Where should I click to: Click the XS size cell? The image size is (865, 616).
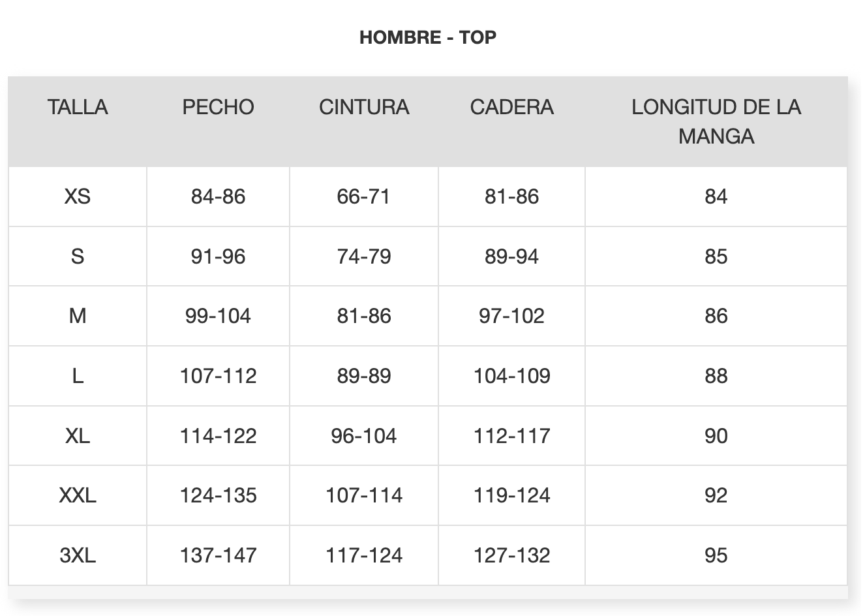[78, 196]
